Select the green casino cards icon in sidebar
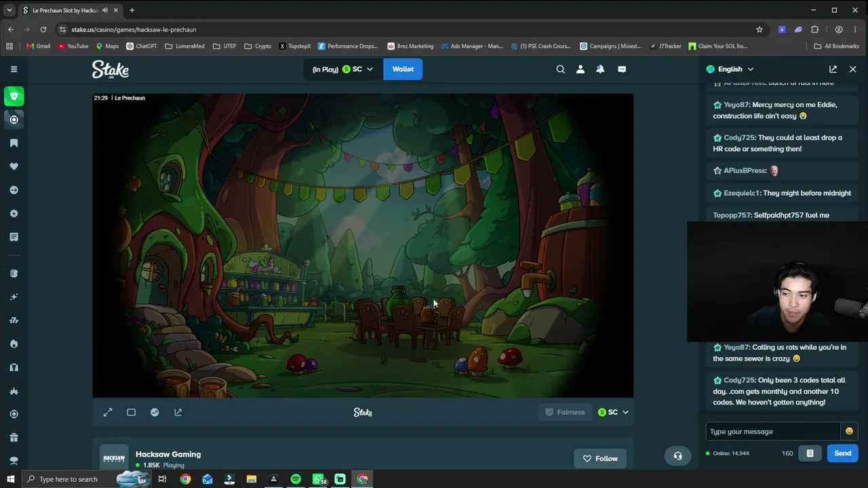 click(x=14, y=96)
